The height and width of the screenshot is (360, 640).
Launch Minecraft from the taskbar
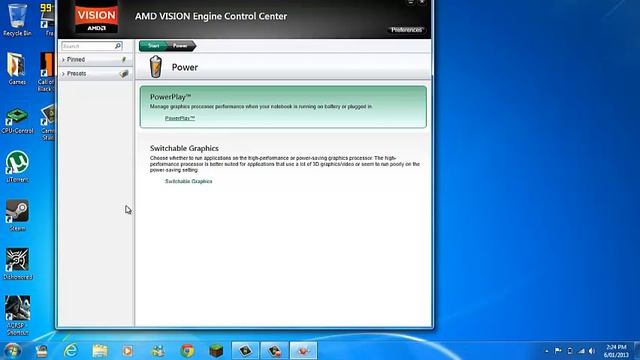tap(216, 351)
